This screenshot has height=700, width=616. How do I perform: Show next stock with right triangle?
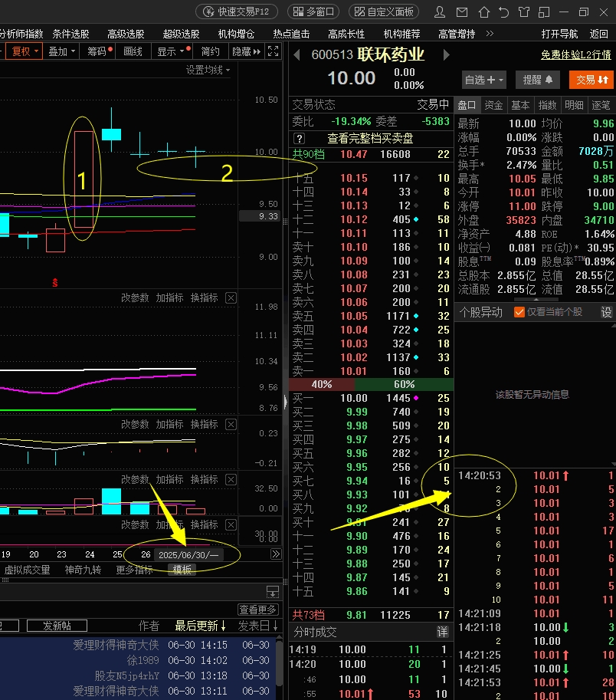tap(446, 55)
